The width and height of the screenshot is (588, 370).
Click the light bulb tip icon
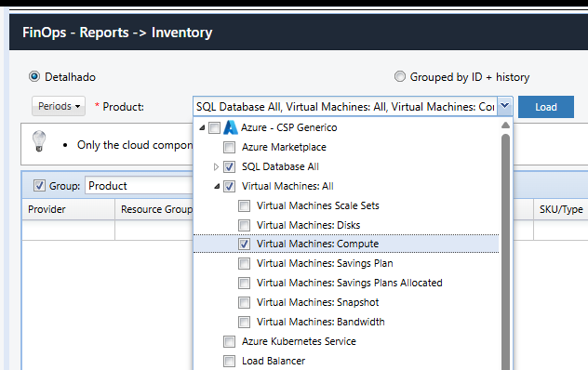click(39, 141)
